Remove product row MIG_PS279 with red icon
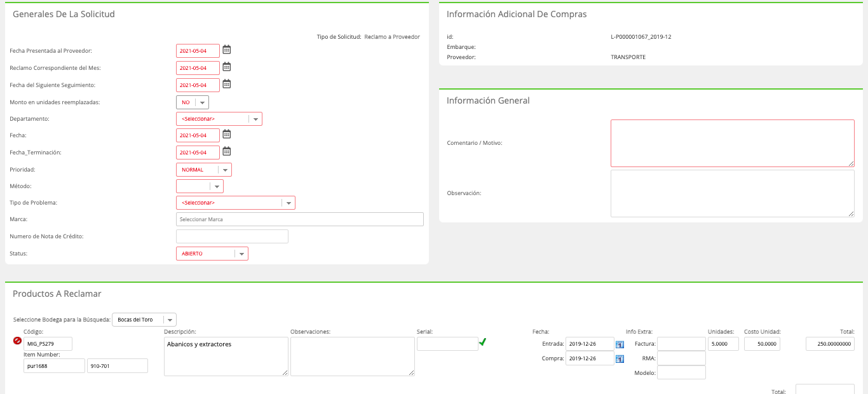Viewport: 868px width, 394px height. point(17,341)
